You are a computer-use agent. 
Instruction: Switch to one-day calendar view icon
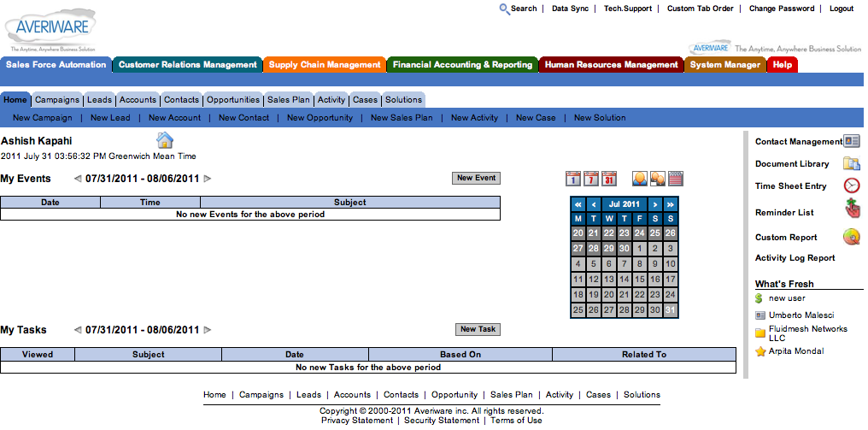[573, 179]
